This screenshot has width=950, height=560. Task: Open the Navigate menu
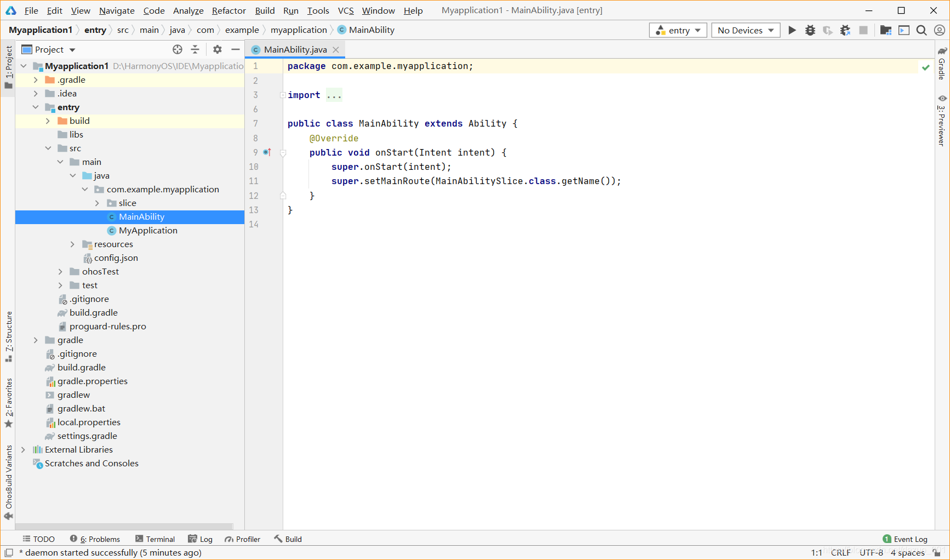[x=117, y=10]
